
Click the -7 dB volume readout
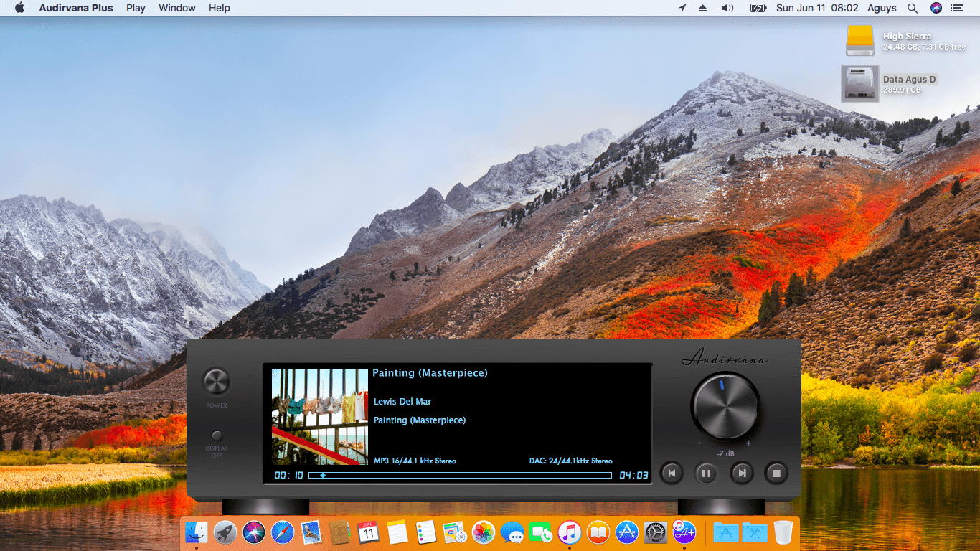[725, 453]
